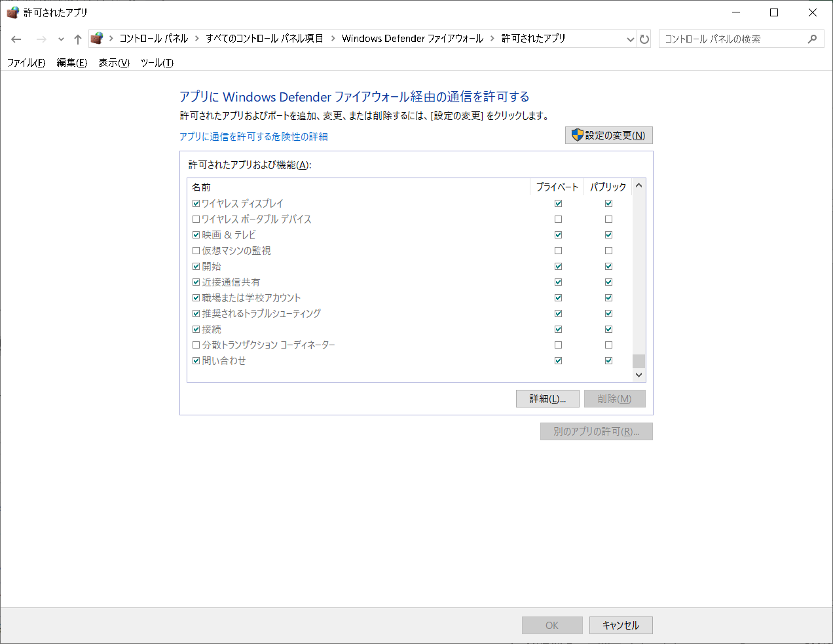Click the キャンセル button
The height and width of the screenshot is (644, 833).
621,625
